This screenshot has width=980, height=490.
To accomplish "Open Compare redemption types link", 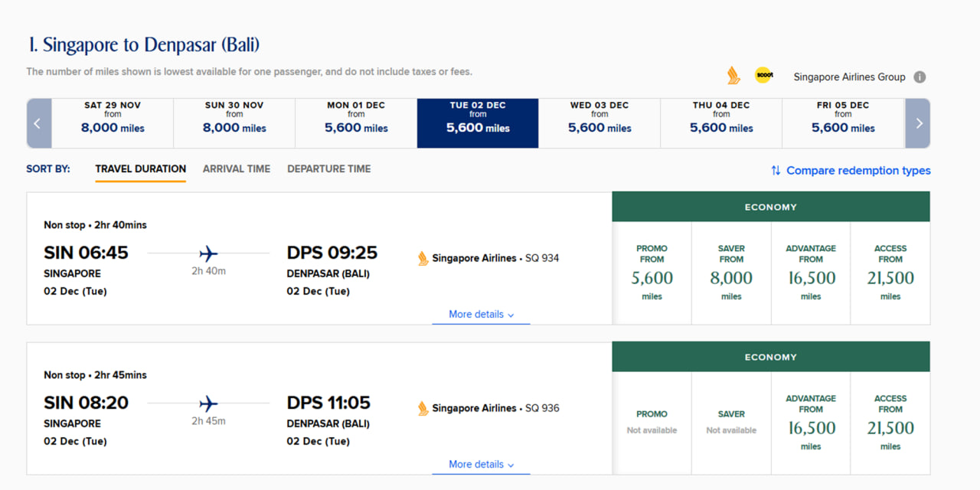I will tap(858, 171).
